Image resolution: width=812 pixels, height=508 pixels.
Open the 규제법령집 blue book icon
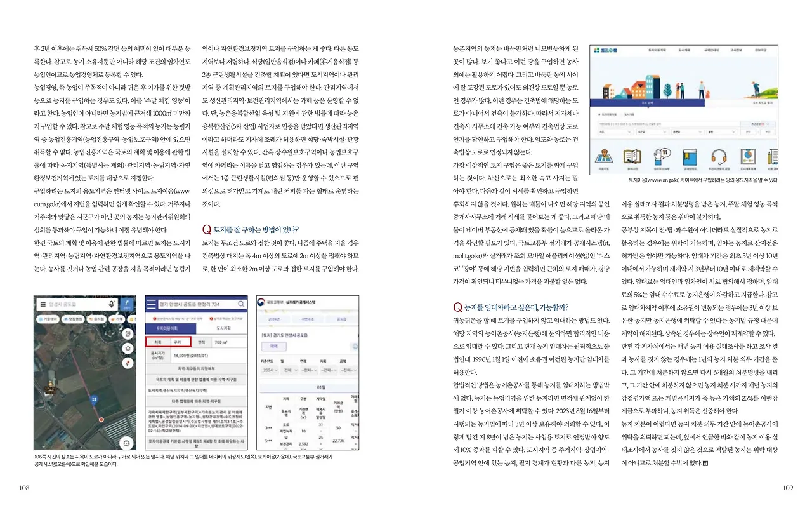pyautogui.click(x=690, y=156)
